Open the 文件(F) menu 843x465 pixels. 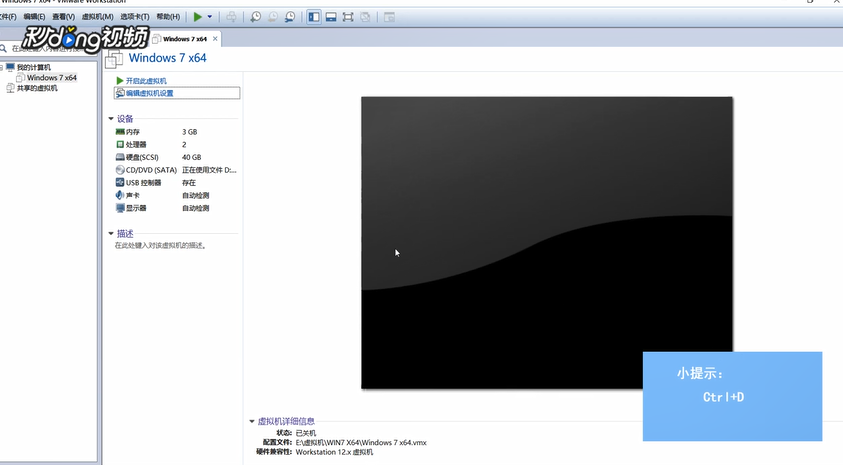coord(8,17)
